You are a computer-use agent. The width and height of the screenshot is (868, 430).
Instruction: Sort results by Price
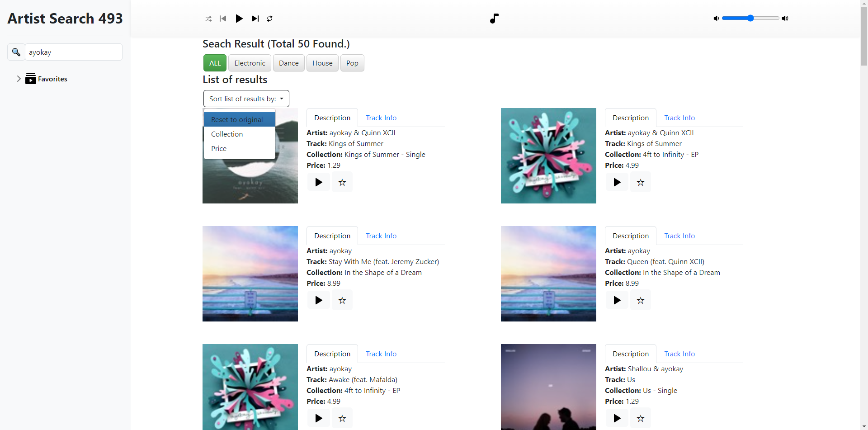pyautogui.click(x=240, y=148)
